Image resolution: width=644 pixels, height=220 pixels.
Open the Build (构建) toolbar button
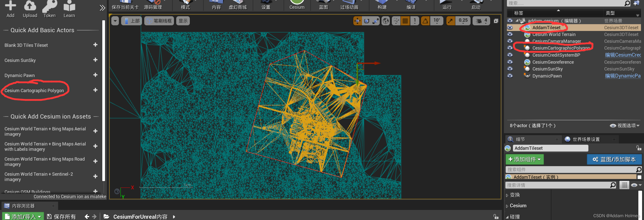pyautogui.click(x=382, y=5)
